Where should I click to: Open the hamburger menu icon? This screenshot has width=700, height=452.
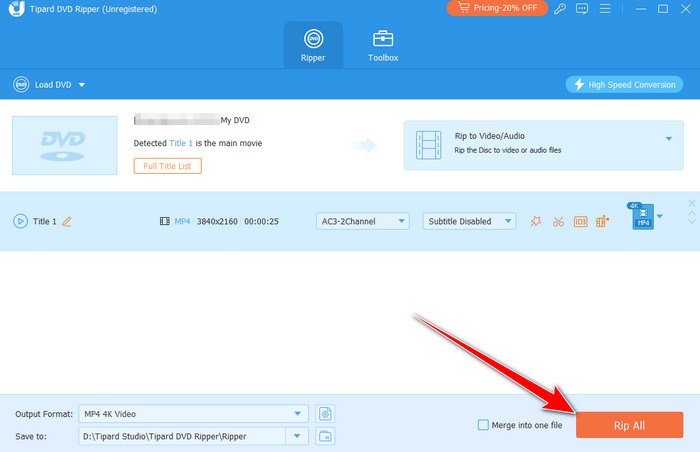(605, 8)
